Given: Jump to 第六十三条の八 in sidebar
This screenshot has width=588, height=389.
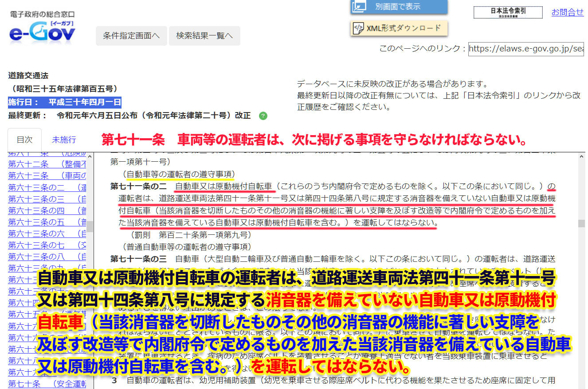Looking at the screenshot, I should pyautogui.click(x=47, y=256).
